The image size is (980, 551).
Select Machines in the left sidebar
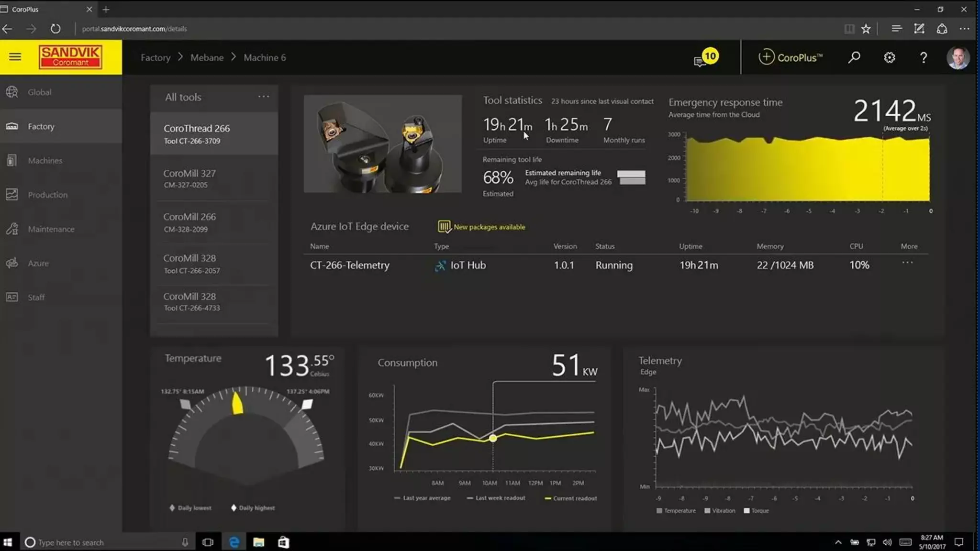[x=45, y=161]
